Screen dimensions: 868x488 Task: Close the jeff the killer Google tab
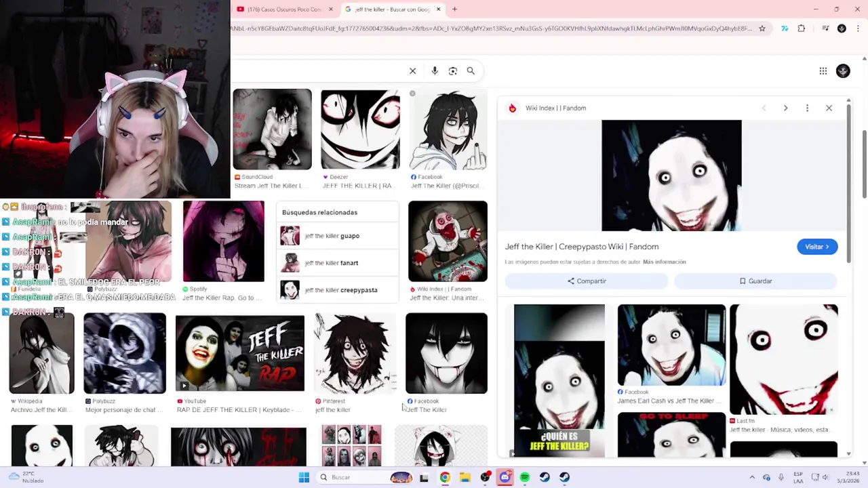(x=438, y=9)
